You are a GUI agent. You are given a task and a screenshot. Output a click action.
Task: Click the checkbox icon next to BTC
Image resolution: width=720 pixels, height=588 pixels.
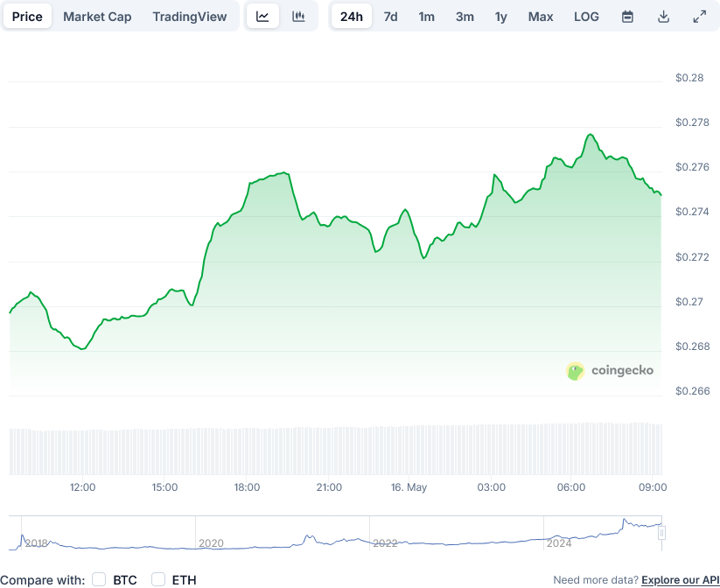98,578
